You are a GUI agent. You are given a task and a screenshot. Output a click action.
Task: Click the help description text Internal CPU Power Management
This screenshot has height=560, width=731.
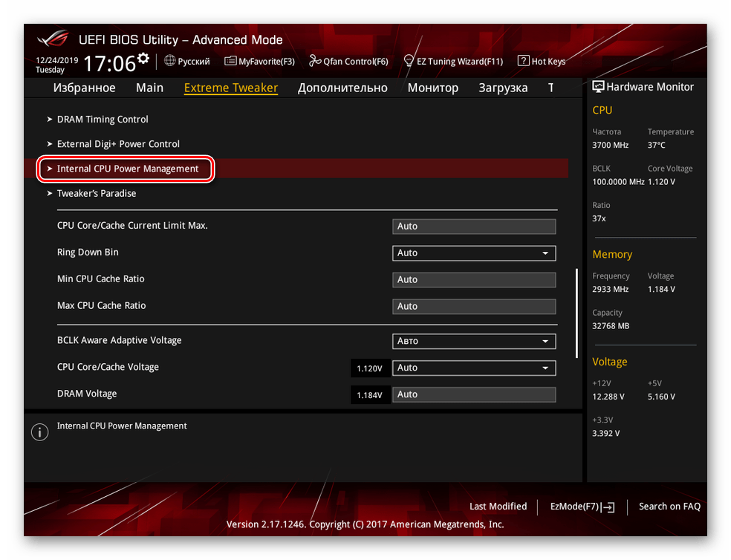[x=122, y=426]
